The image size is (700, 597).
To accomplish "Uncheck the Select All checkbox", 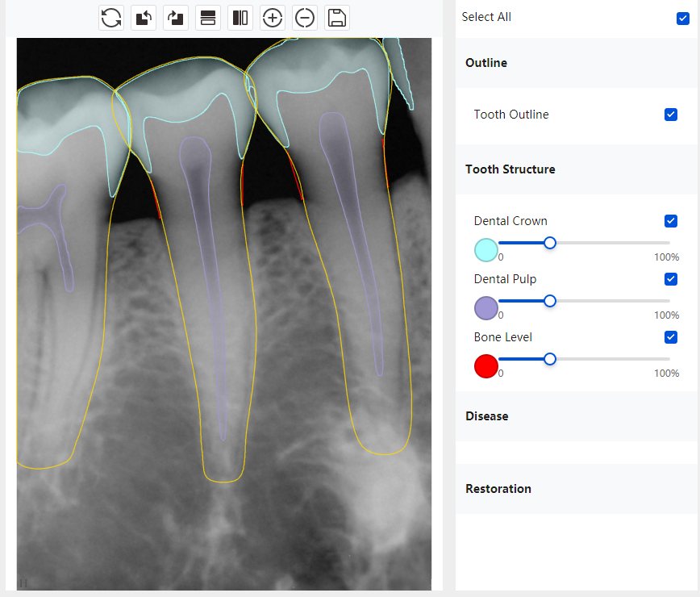I will click(x=683, y=18).
